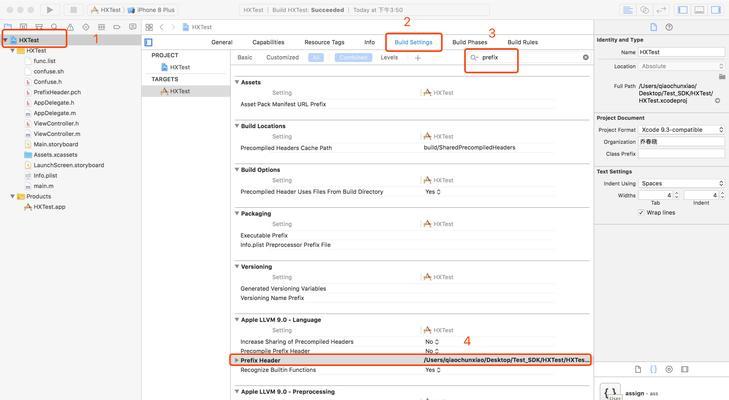Image resolution: width=729 pixels, height=400 pixels.
Task: Show the Code Snippet library braces icon
Action: (x=653, y=369)
